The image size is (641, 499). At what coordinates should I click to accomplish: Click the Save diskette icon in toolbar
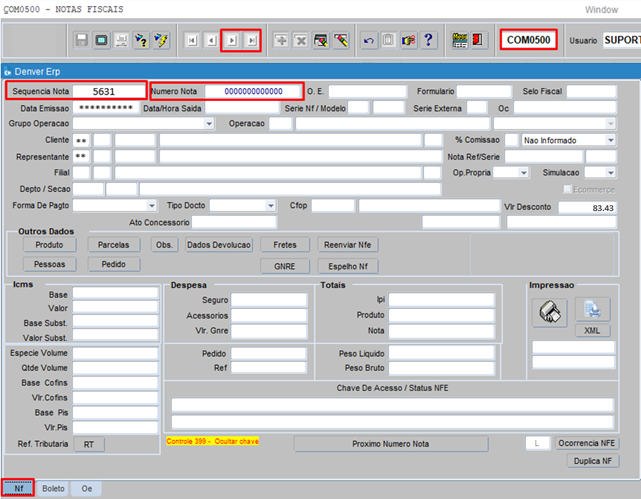(x=83, y=40)
